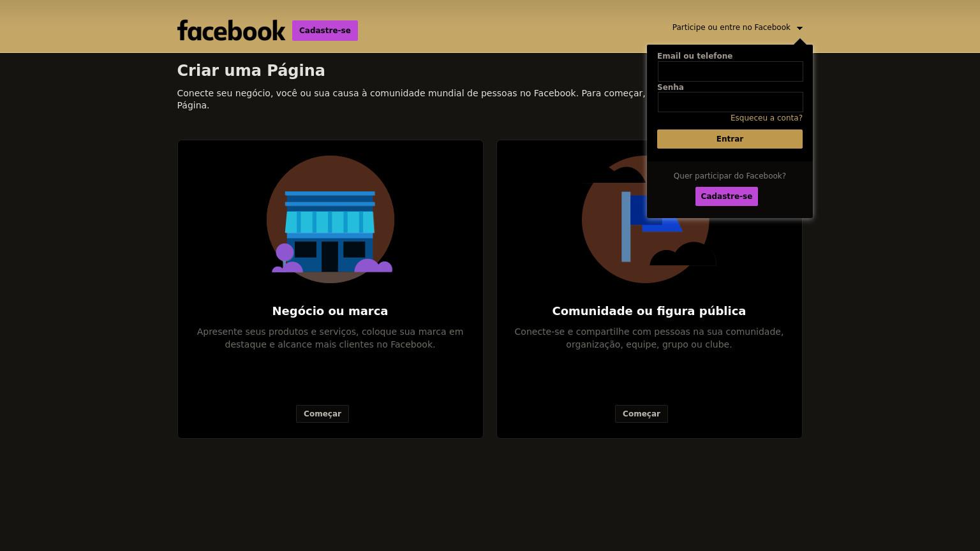Click the Apresente seus produtos e serviços description

(330, 338)
